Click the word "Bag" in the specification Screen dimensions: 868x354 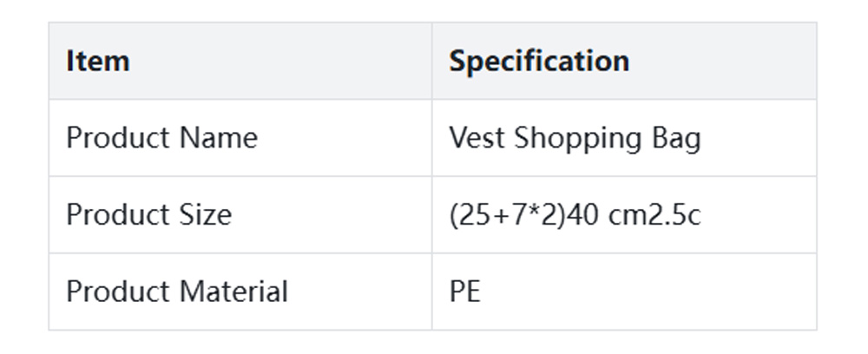click(677, 139)
